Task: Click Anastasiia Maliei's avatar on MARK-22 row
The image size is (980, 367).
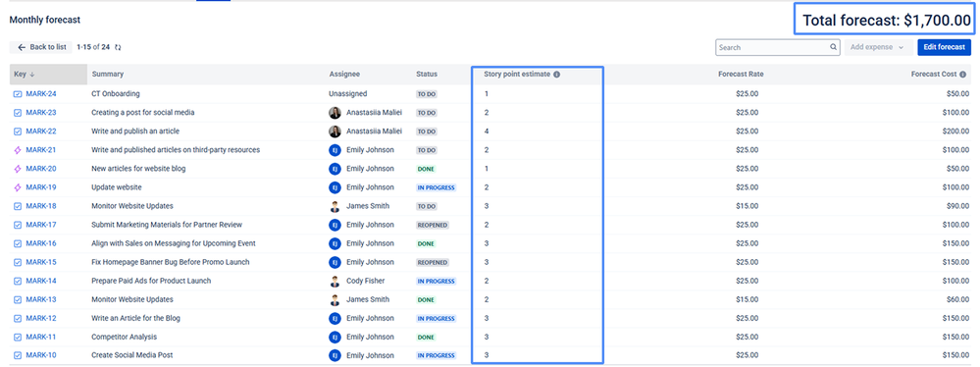Action: coord(335,131)
